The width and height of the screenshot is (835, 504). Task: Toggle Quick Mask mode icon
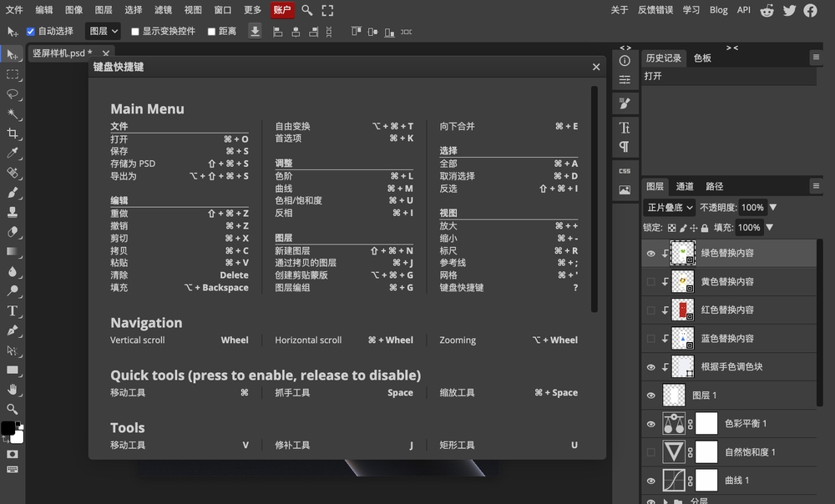(x=13, y=454)
